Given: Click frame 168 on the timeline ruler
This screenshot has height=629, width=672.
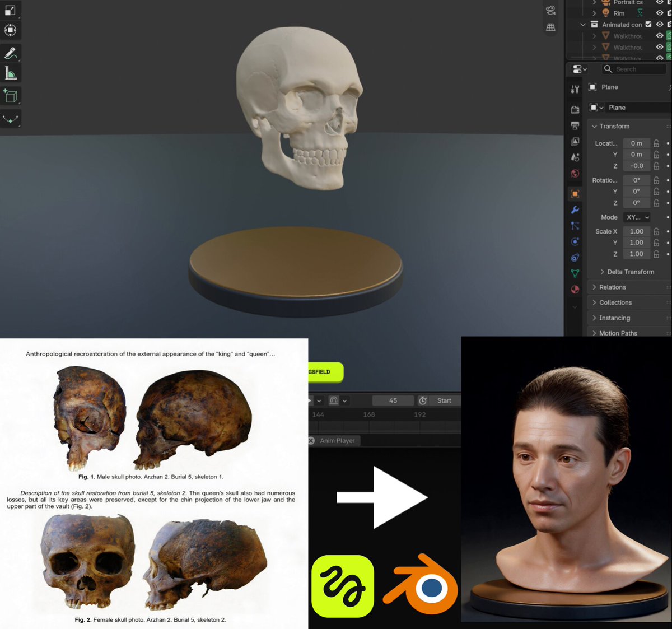Looking at the screenshot, I should [x=368, y=415].
